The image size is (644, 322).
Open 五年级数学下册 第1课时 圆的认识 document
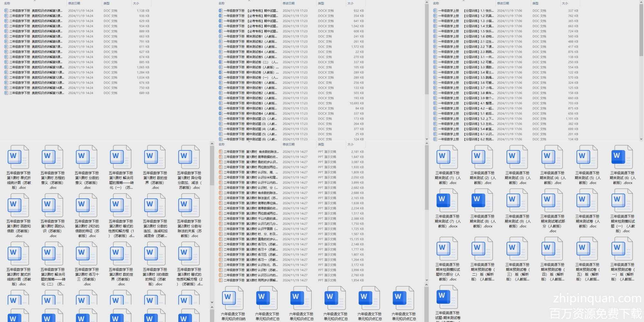52,205
